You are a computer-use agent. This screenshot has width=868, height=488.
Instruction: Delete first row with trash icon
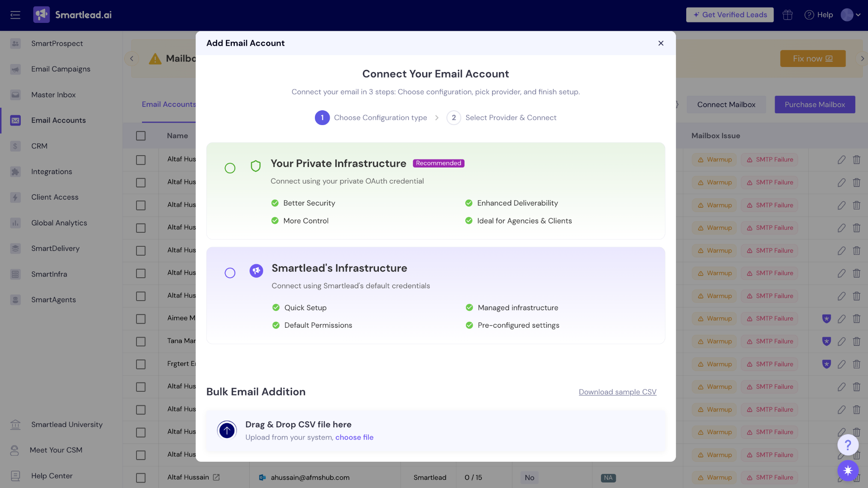(x=857, y=160)
